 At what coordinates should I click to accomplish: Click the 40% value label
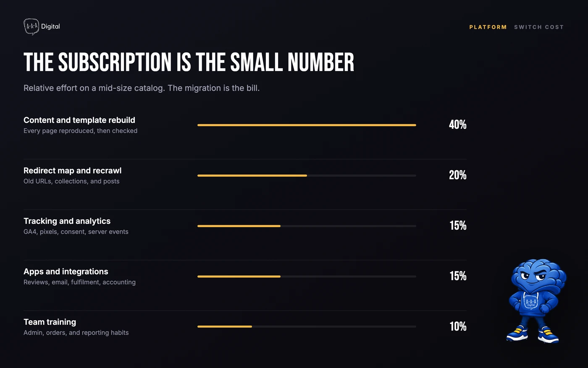tap(458, 124)
